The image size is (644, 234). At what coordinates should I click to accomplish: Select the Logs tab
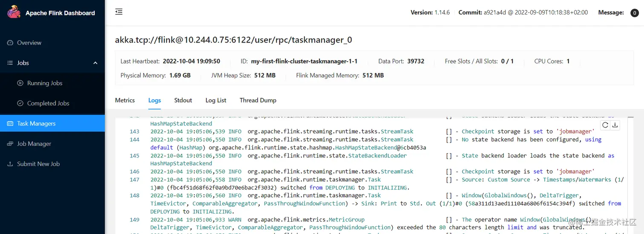click(x=155, y=100)
